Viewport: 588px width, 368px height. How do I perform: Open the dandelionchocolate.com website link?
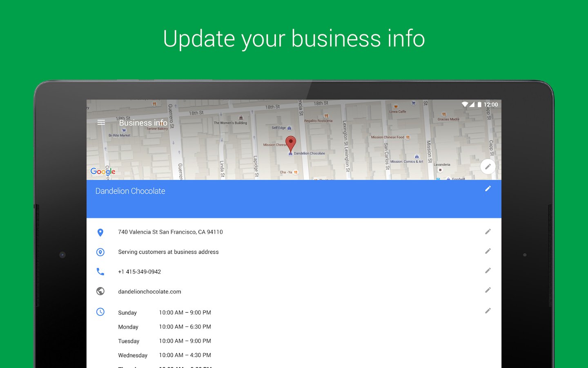(x=149, y=292)
